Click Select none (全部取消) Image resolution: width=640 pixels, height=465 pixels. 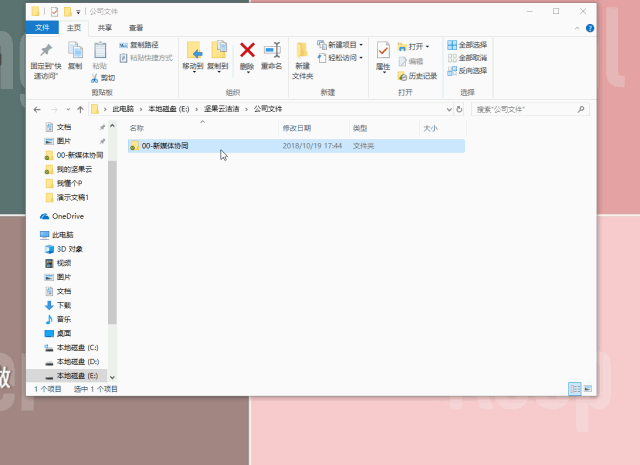(x=467, y=58)
